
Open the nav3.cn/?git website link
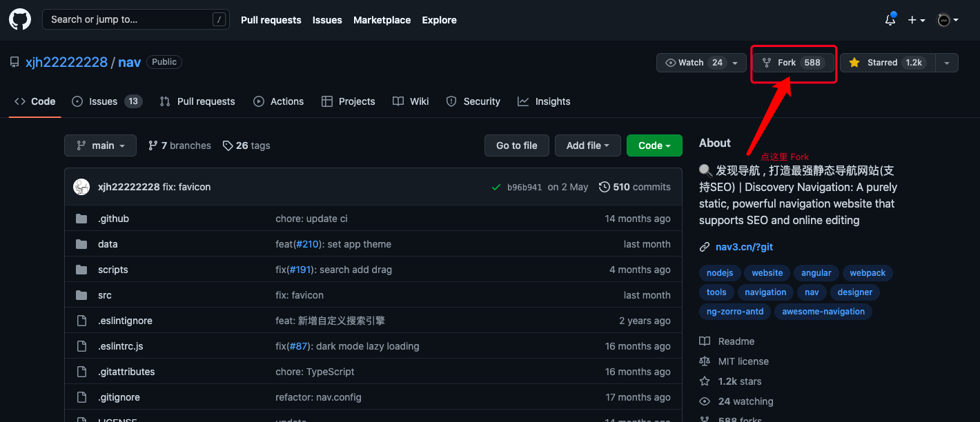pyautogui.click(x=744, y=247)
